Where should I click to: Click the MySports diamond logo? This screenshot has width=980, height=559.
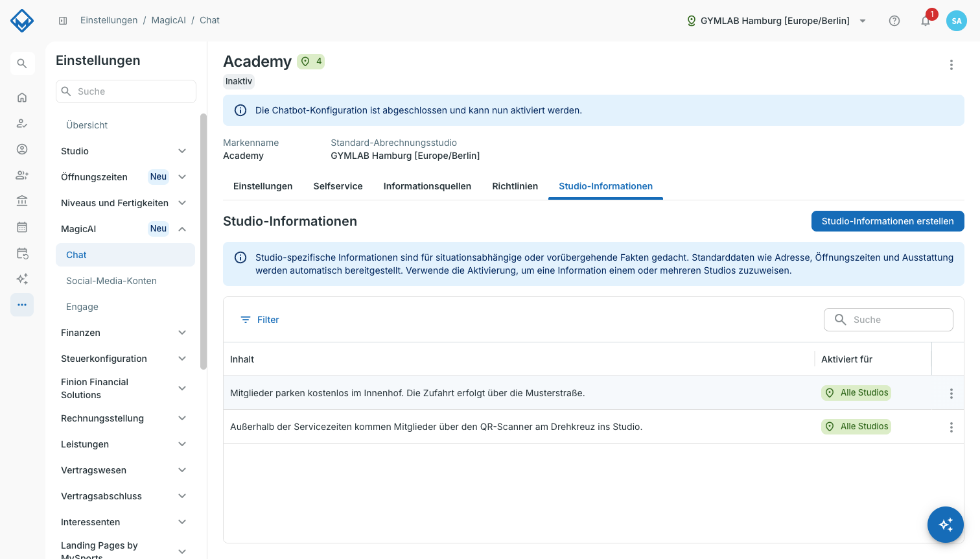(x=22, y=21)
